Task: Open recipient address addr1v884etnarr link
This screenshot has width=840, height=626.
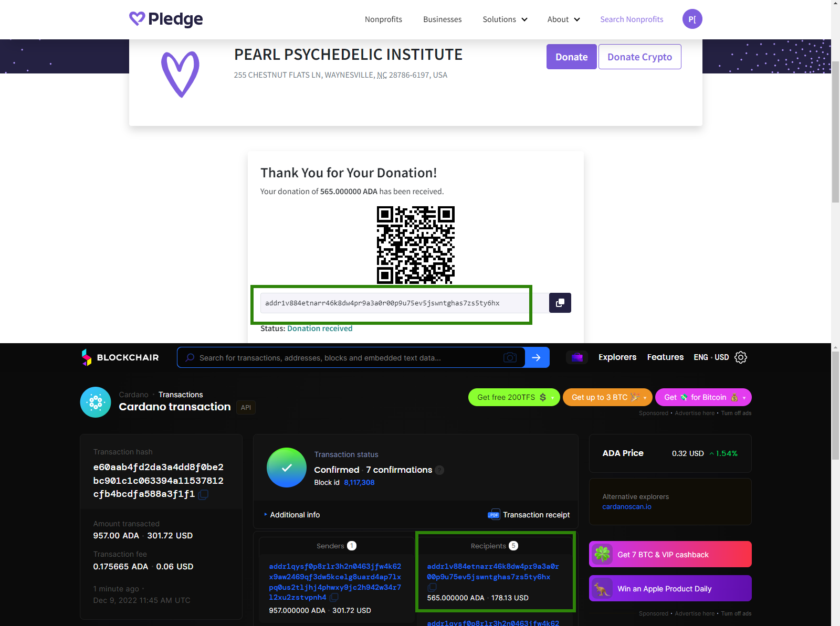Action: (493, 571)
